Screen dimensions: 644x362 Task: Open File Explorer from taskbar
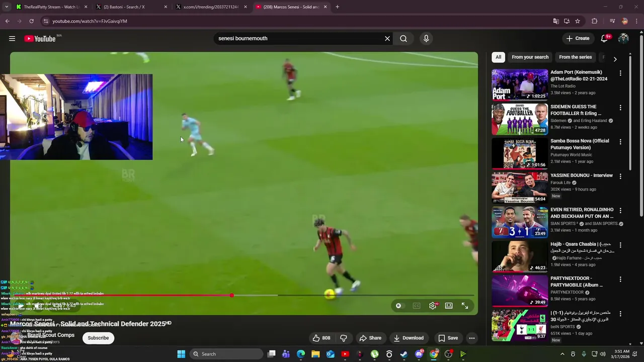[315, 354]
